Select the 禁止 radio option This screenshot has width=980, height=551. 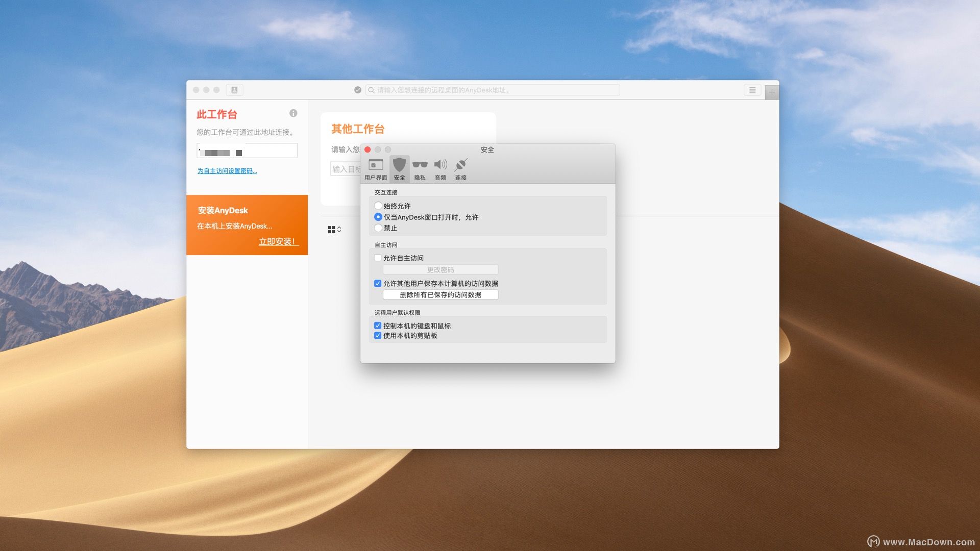pos(378,228)
